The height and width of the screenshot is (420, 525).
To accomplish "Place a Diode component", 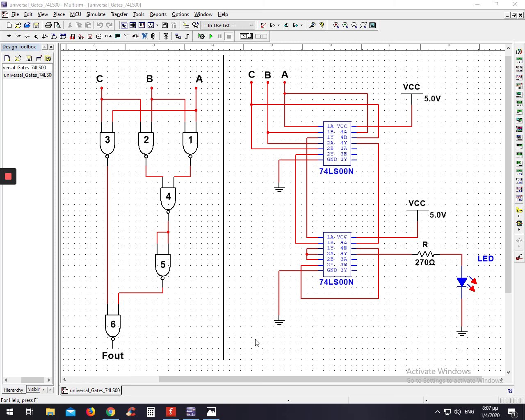I will tap(27, 37).
